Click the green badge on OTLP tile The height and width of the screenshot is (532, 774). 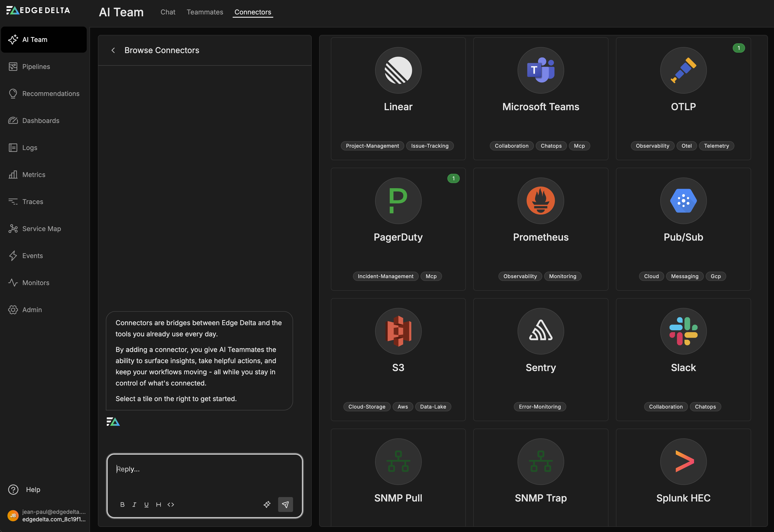coord(738,48)
